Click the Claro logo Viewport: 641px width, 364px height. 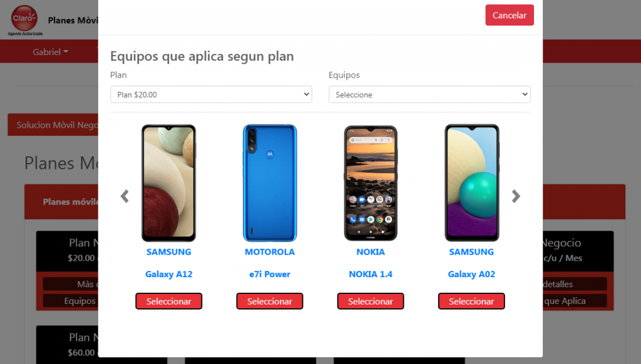(x=24, y=20)
